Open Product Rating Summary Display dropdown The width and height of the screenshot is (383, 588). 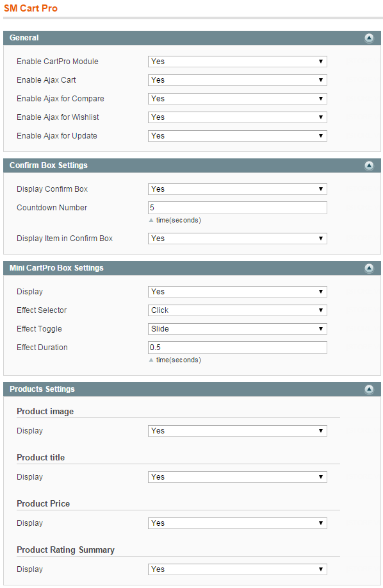point(238,569)
